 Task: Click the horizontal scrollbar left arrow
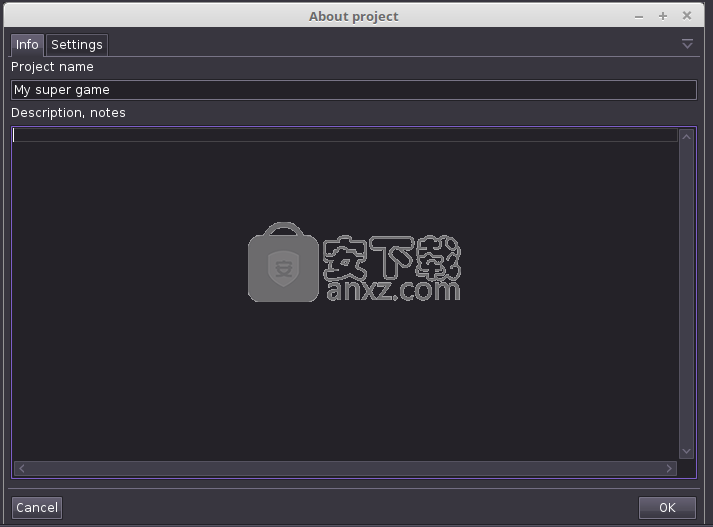[22, 468]
